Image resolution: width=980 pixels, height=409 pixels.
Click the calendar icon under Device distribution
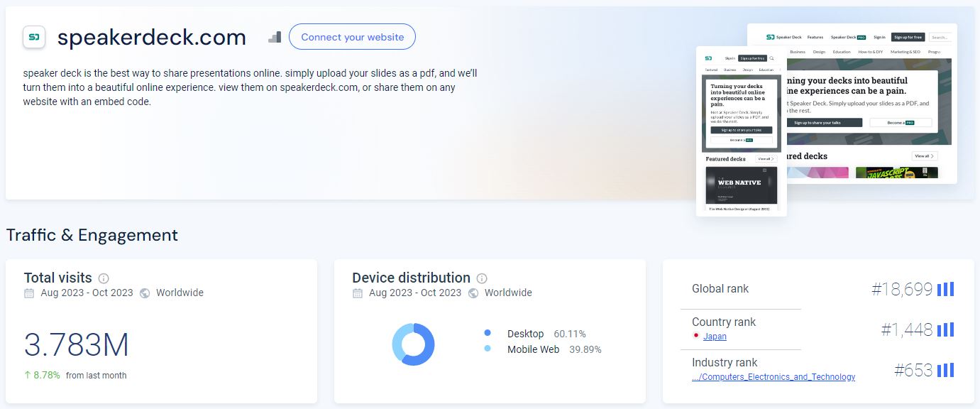(358, 293)
